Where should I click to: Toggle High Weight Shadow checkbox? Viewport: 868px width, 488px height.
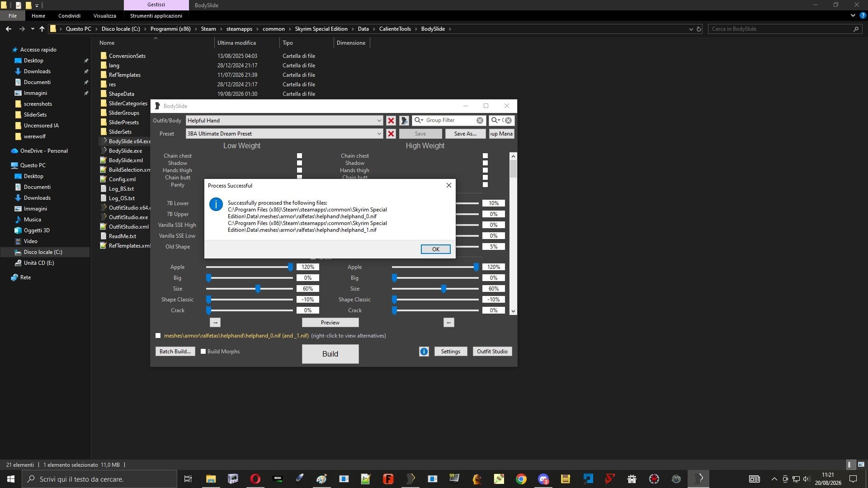pos(485,163)
